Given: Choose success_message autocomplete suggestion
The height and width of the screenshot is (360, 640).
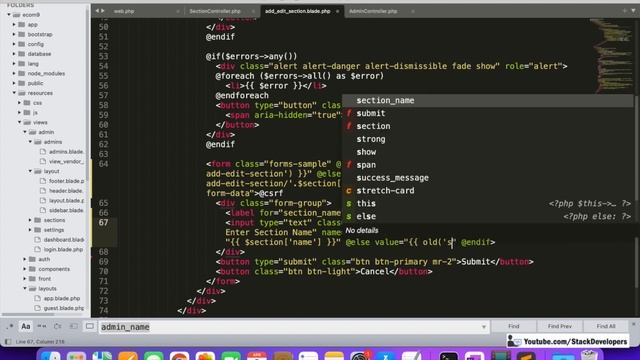Looking at the screenshot, I should click(x=487, y=178).
